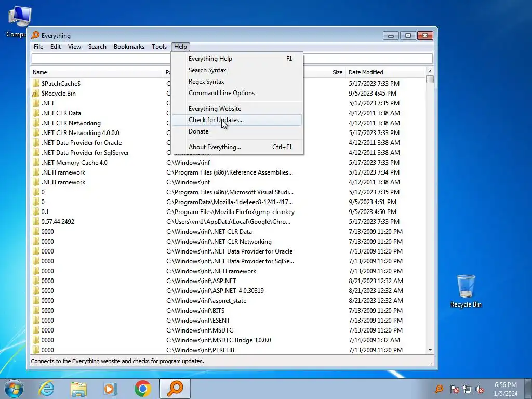532x399 pixels.
Task: Click path C:\Windows\inf\MSDTC Bridge 3.0.0.0
Action: pyautogui.click(x=219, y=340)
